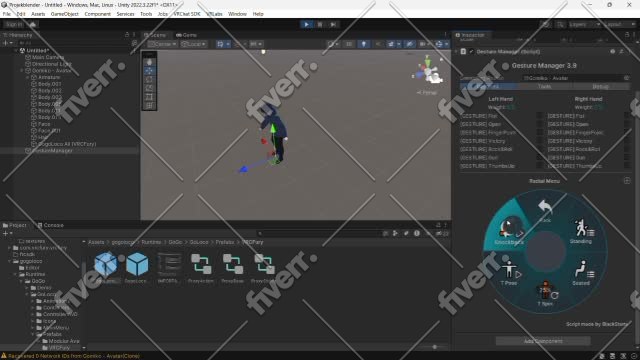Toggle Left Hand Open gesture box
Viewport: 640px width, 360px height.
[540, 124]
